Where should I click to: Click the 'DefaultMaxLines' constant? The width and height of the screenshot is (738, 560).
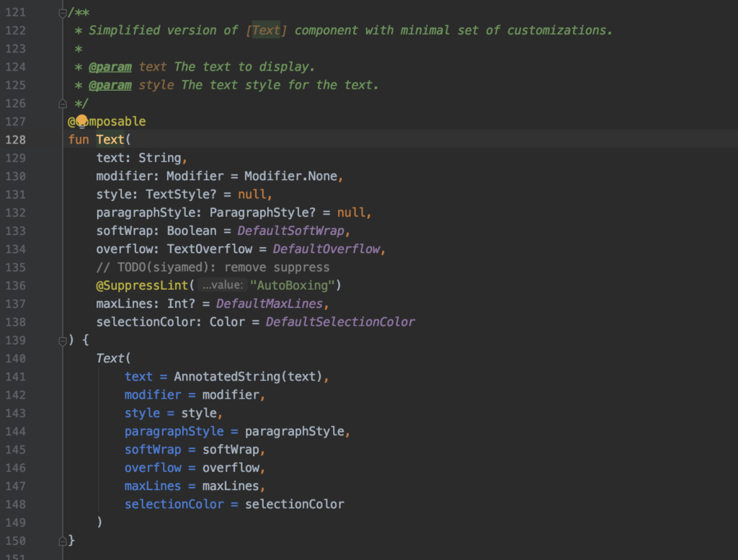270,304
